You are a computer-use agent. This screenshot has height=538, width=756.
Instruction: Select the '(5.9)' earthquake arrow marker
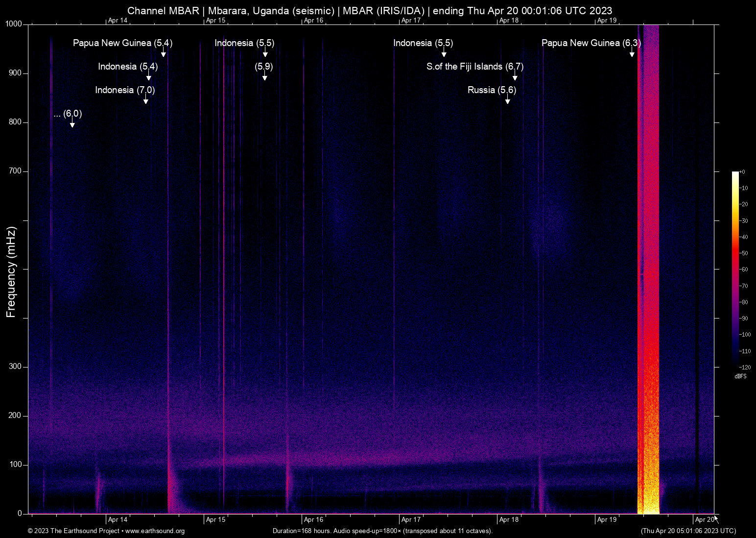[265, 77]
